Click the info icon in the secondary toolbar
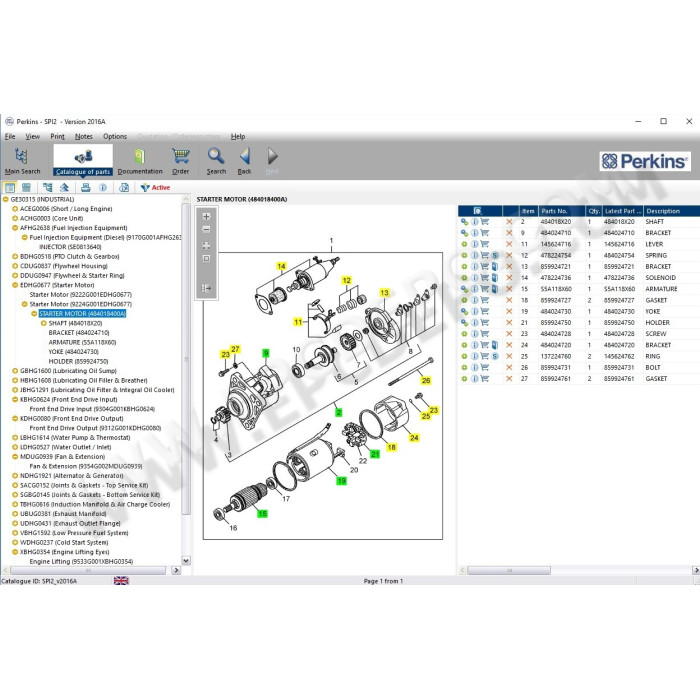Viewport: 700px width, 700px height. click(103, 188)
